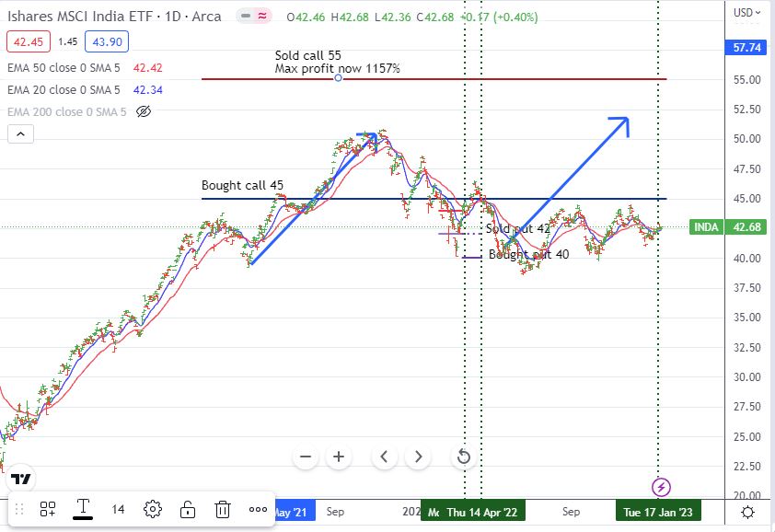Click the buy price 43.90 button

click(x=107, y=41)
